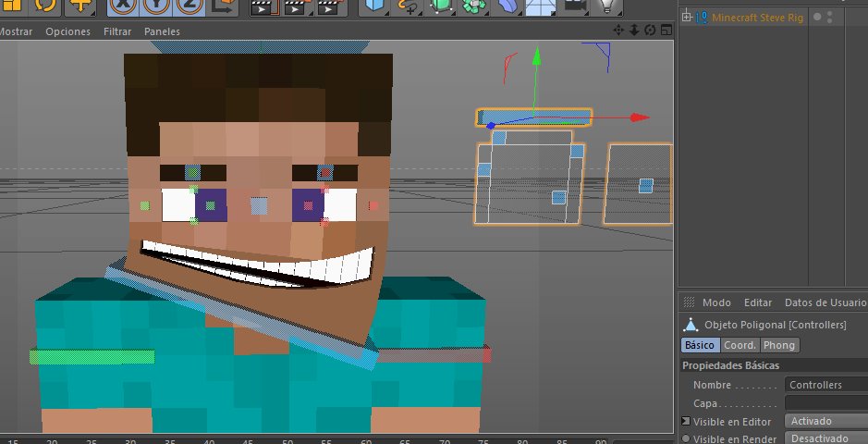Click the empty Capa field

pos(826,403)
